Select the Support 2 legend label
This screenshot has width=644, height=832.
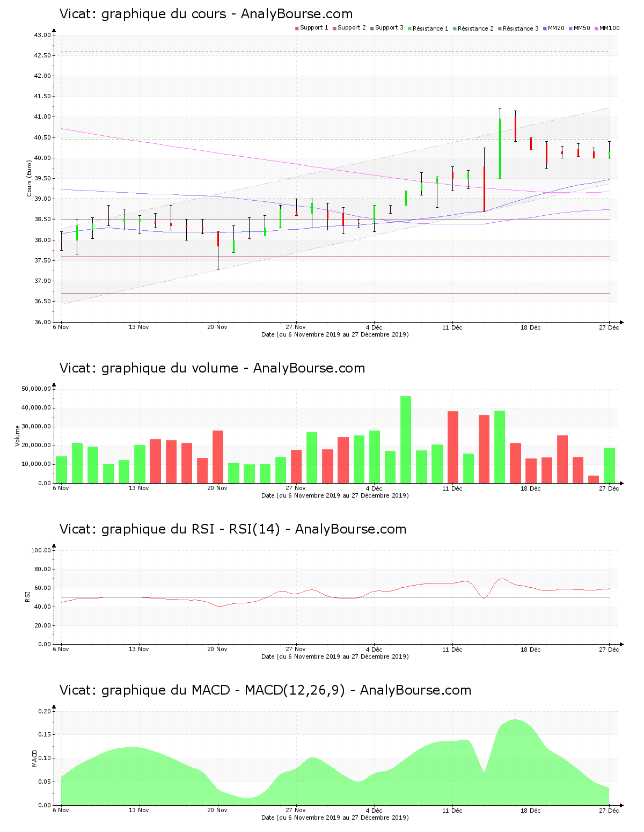point(352,28)
